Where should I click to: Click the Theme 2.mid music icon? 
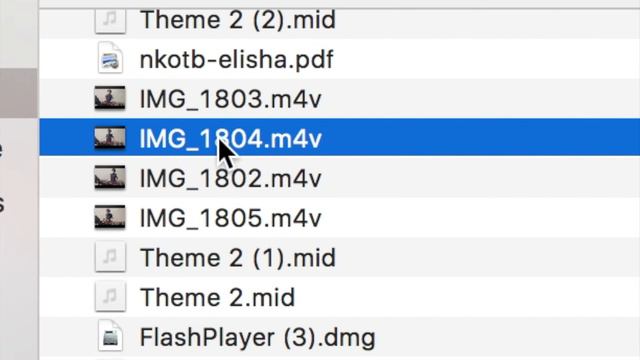coord(110,296)
